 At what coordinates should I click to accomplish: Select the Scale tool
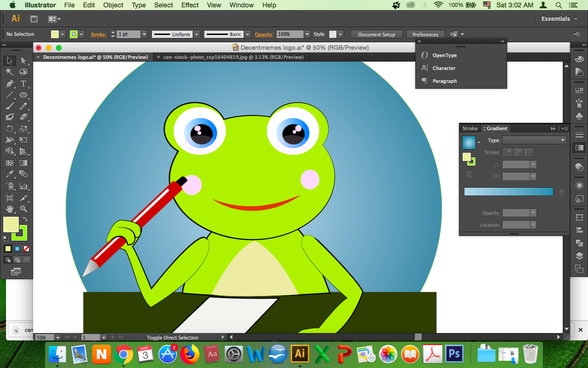[23, 129]
